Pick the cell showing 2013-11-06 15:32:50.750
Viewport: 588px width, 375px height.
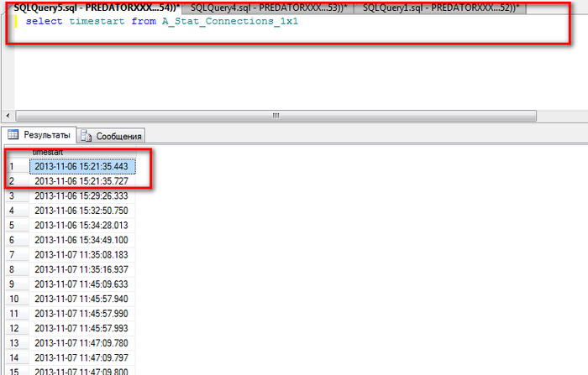(81, 210)
